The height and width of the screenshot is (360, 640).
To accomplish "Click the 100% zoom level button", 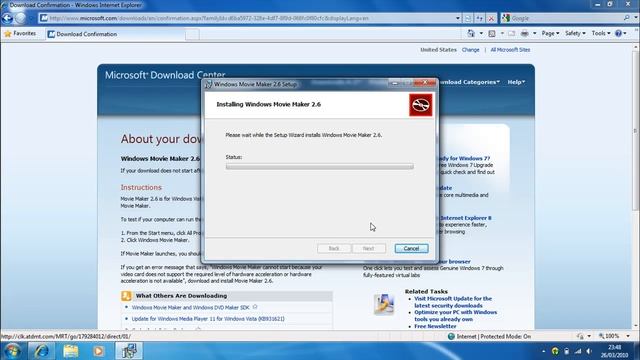I will point(609,336).
